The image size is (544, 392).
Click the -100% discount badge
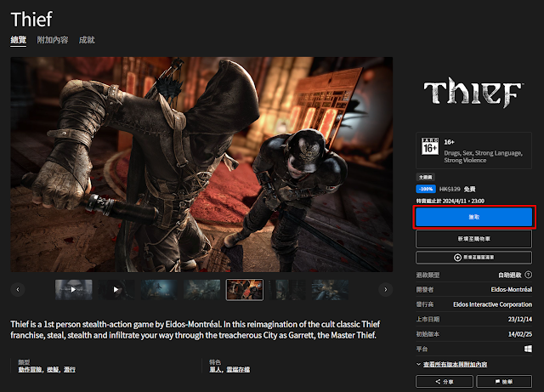point(426,189)
